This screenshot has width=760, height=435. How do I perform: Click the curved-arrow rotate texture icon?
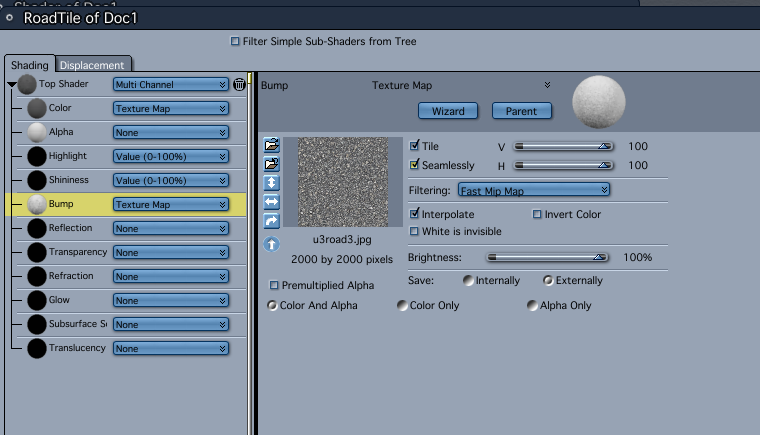(271, 221)
